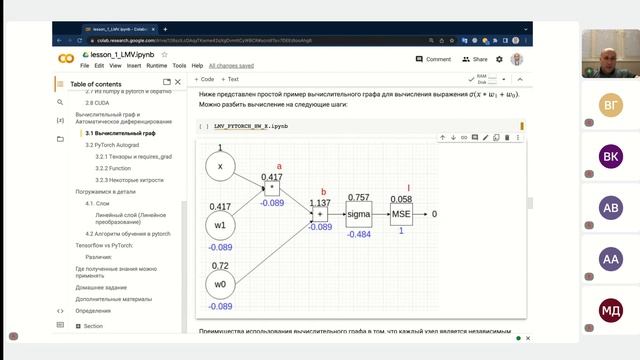Go to Погружаемся в детали section

coord(105,191)
